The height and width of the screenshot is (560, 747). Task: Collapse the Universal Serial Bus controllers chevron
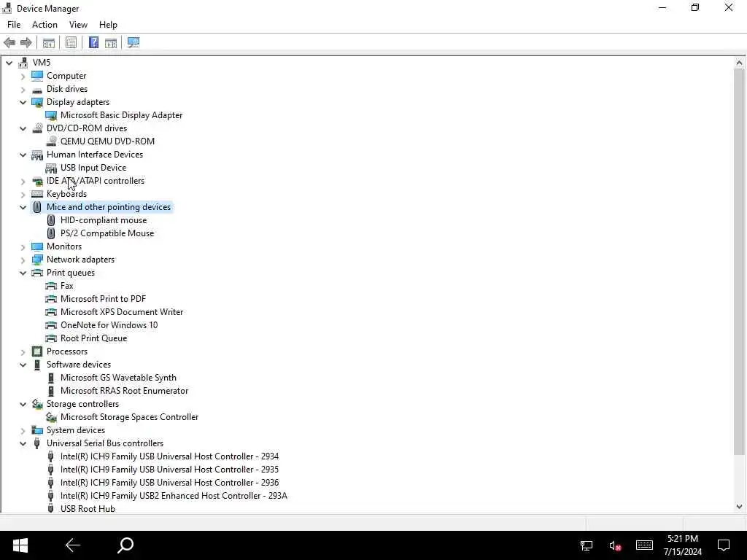23,443
